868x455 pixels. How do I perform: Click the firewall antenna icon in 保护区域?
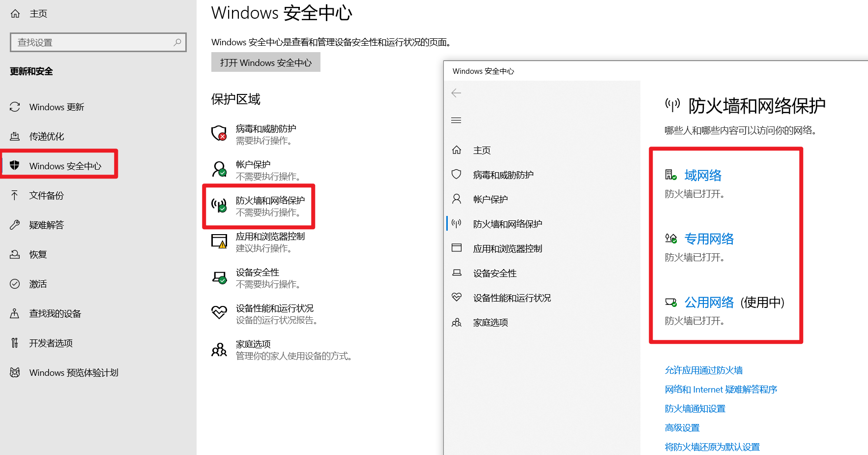pyautogui.click(x=219, y=205)
